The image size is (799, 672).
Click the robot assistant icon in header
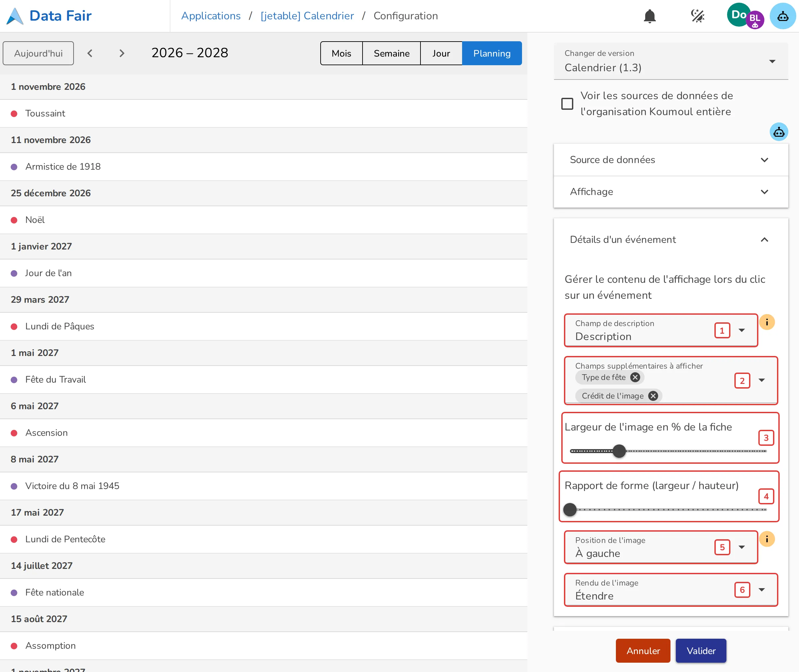(x=783, y=16)
